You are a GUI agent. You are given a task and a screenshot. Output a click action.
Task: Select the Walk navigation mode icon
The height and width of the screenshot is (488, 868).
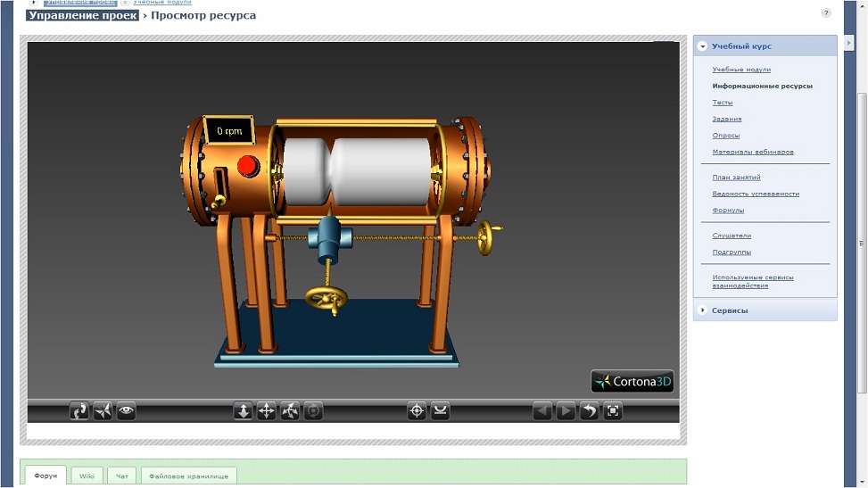coord(79,411)
